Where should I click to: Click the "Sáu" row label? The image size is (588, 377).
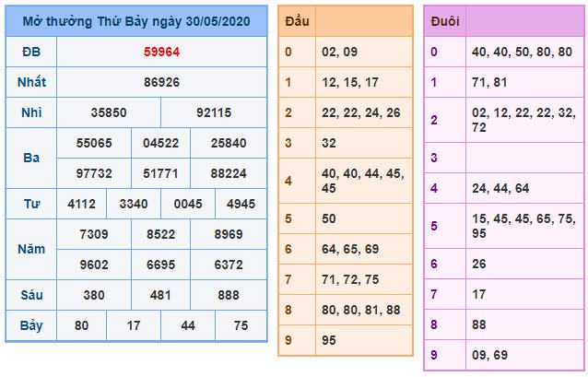pyautogui.click(x=31, y=295)
